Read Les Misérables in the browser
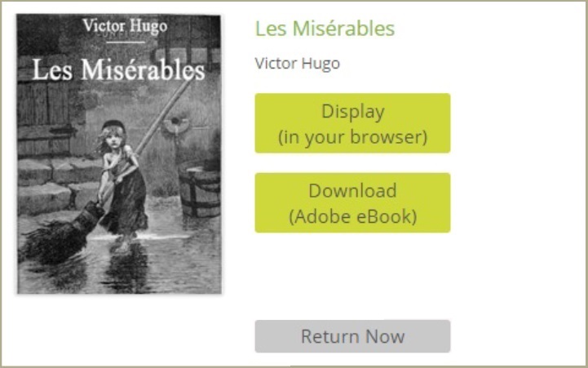588x368 pixels. (352, 123)
